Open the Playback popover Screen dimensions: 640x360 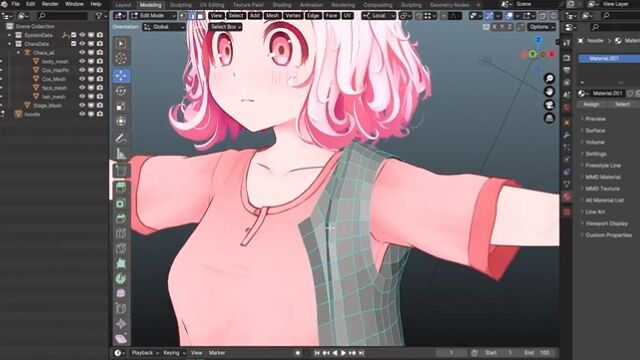point(145,353)
